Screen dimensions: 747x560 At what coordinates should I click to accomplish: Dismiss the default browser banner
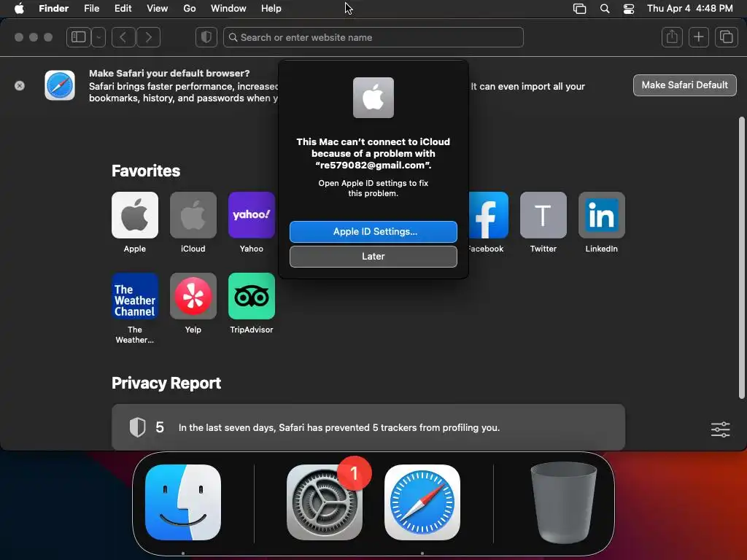[x=20, y=86]
